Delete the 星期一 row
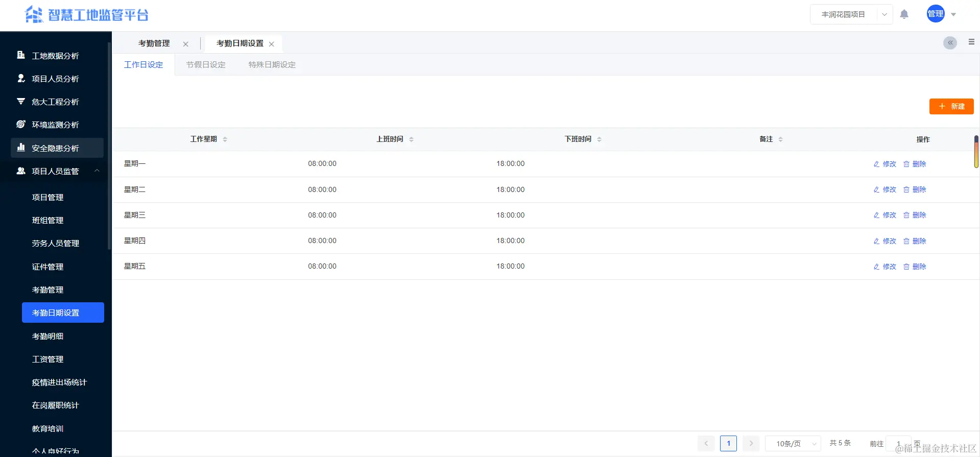This screenshot has height=457, width=980. point(915,164)
